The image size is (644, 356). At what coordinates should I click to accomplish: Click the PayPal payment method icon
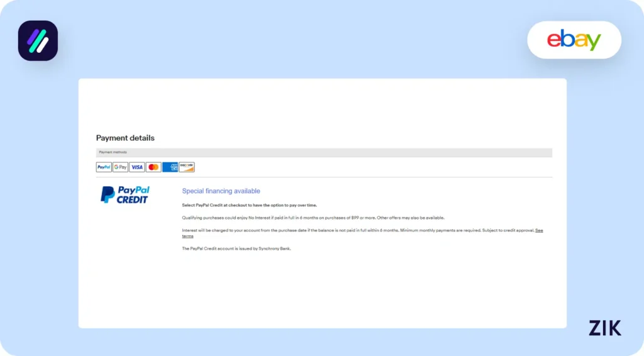pyautogui.click(x=104, y=167)
